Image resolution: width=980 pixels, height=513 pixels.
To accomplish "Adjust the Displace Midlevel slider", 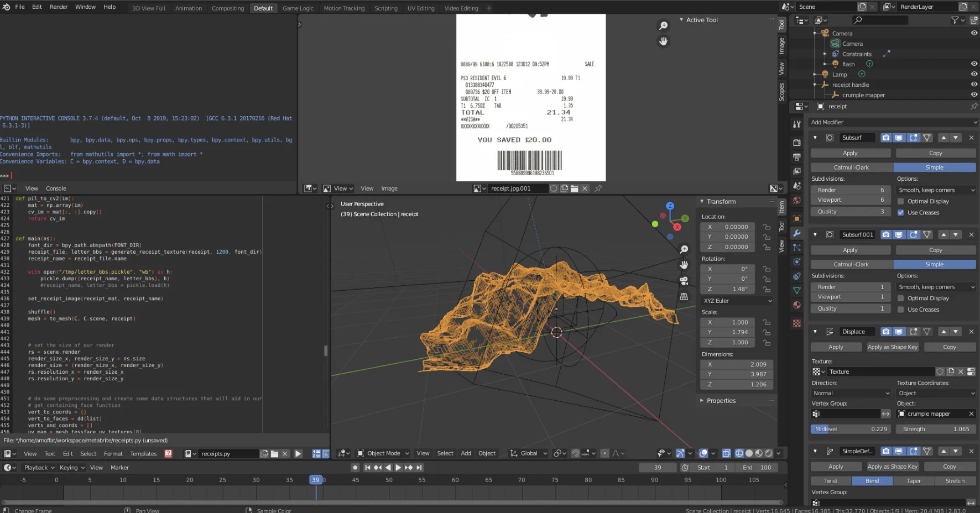I will pyautogui.click(x=851, y=429).
